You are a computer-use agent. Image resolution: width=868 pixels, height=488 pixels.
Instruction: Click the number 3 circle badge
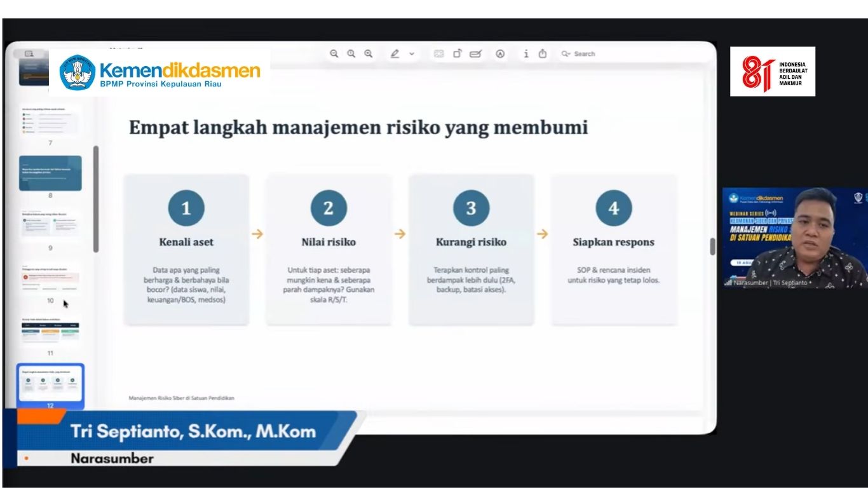point(471,208)
